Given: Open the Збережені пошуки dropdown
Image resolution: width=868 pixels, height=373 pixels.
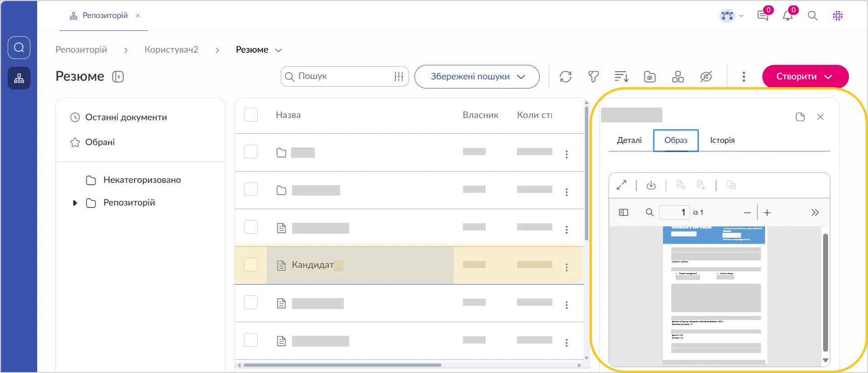Looking at the screenshot, I should click(x=477, y=77).
